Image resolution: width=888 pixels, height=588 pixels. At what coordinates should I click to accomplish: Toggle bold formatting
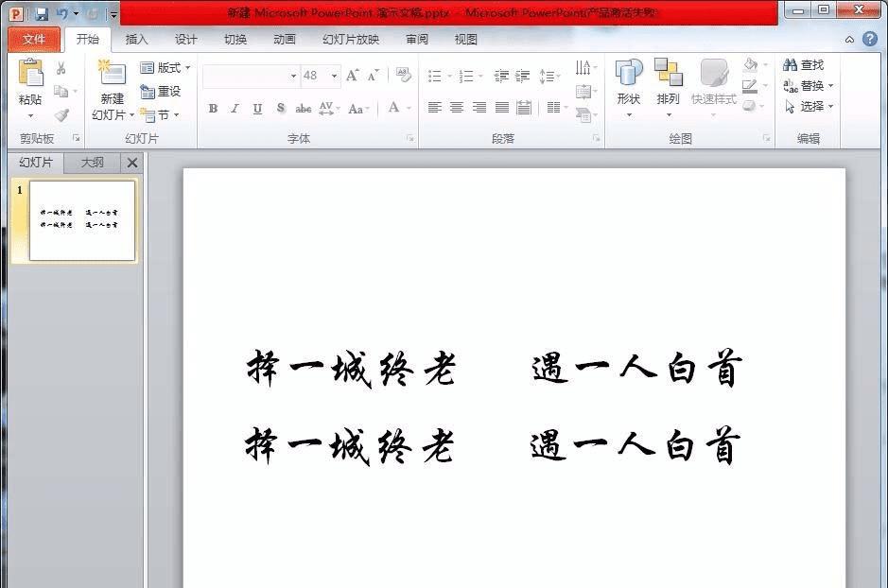pos(213,108)
